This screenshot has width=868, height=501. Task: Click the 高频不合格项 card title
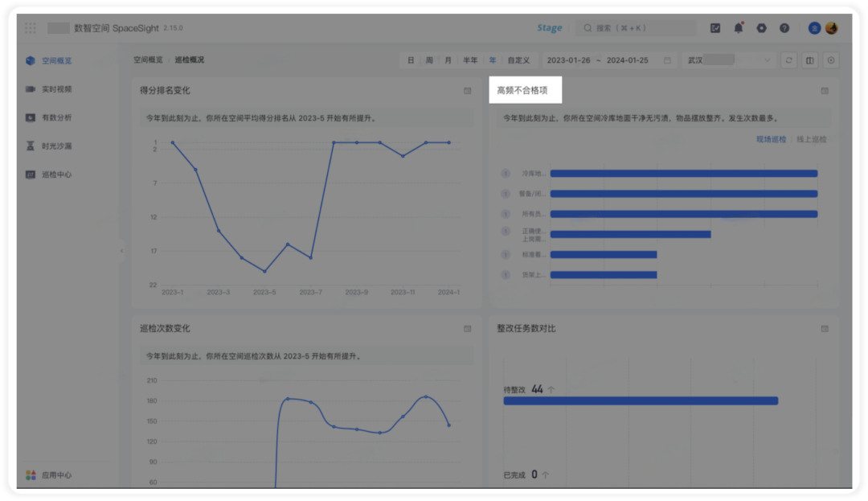pos(522,90)
